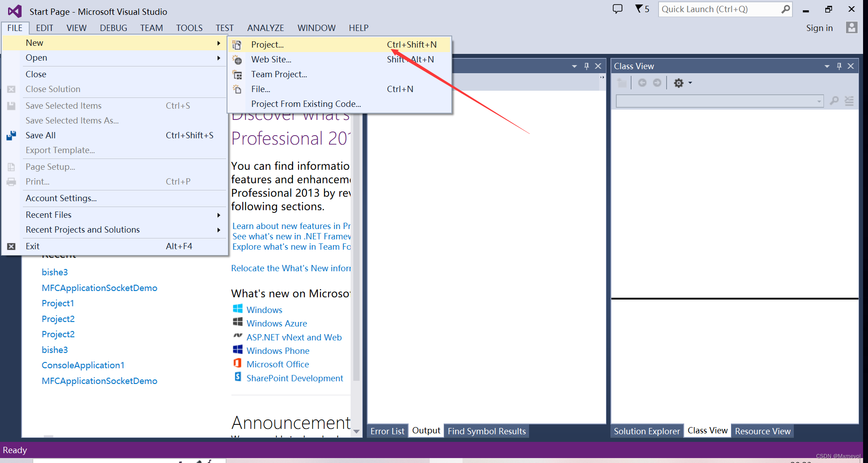Open recent project Project1
This screenshot has width=868, height=463.
pyautogui.click(x=58, y=303)
